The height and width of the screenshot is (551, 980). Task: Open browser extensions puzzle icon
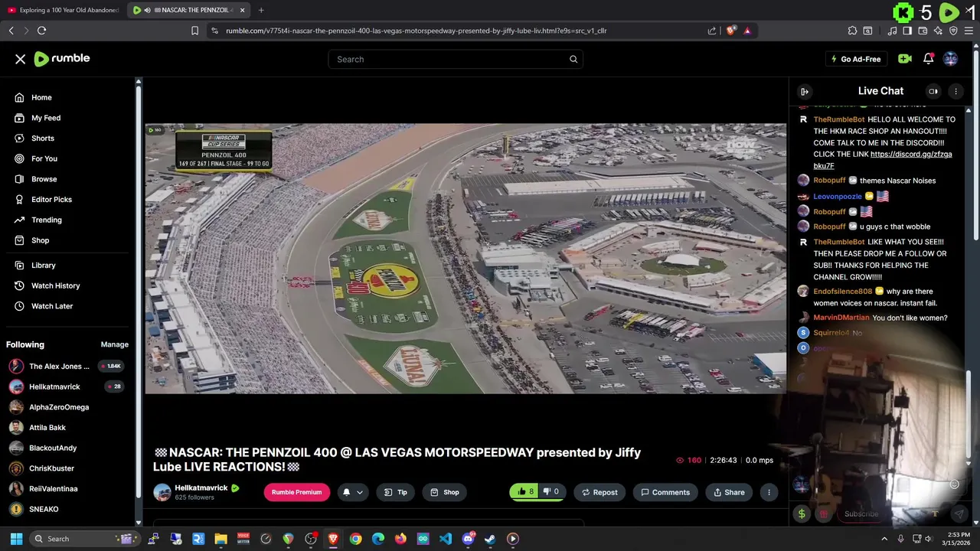tap(852, 31)
